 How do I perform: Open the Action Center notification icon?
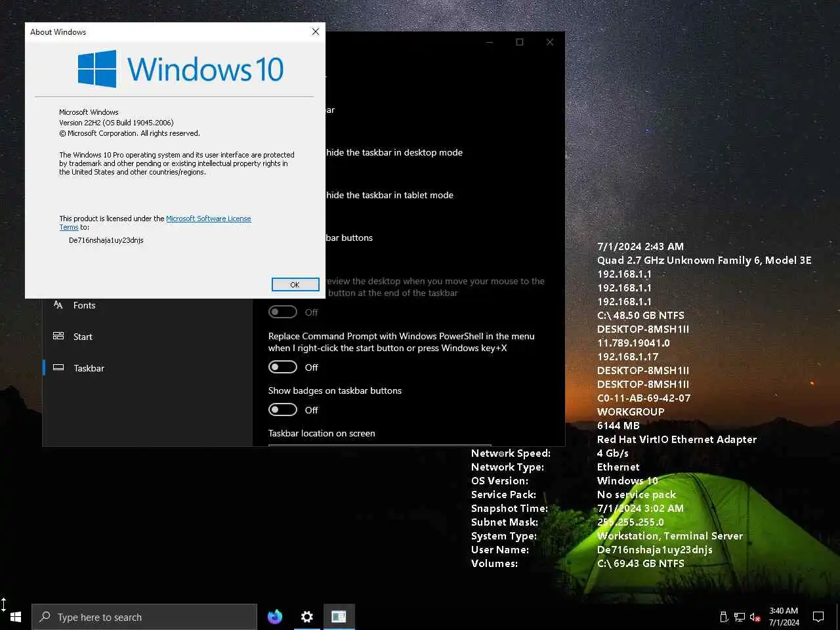818,617
